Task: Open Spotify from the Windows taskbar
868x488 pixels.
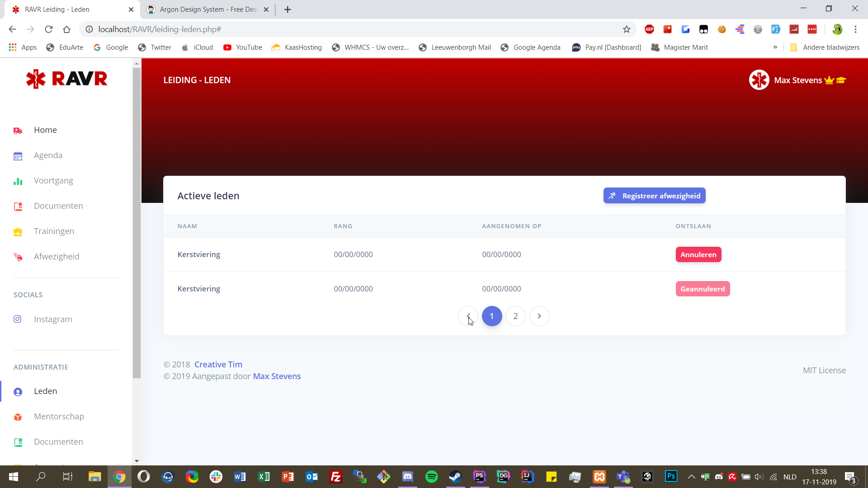Action: point(432,477)
